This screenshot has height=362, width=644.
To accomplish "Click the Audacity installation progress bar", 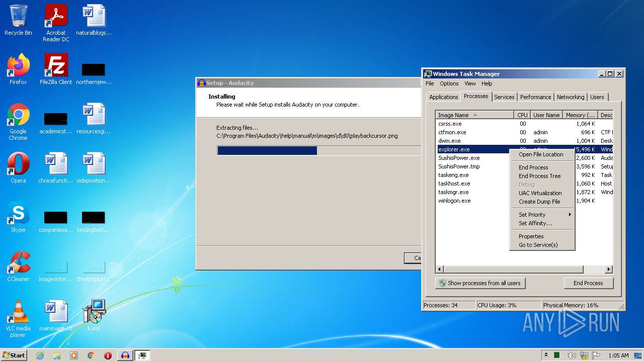I will [x=319, y=150].
